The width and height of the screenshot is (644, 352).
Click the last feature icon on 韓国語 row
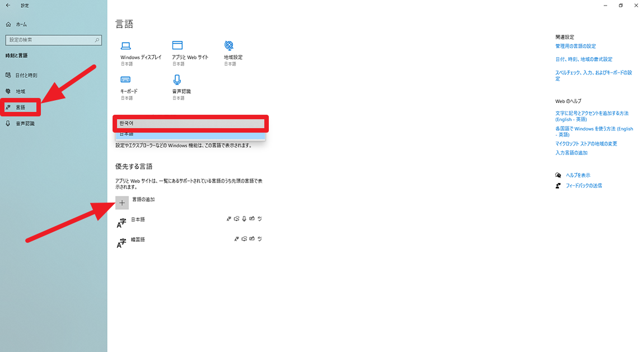click(260, 239)
